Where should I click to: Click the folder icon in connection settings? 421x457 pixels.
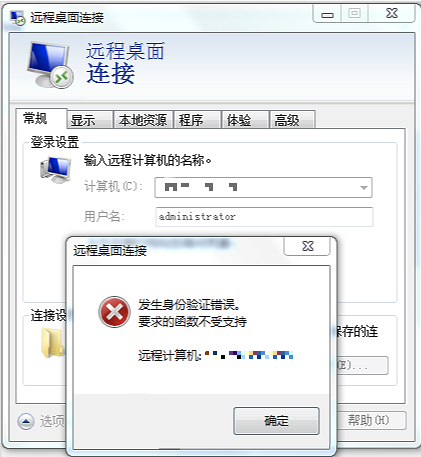click(53, 342)
